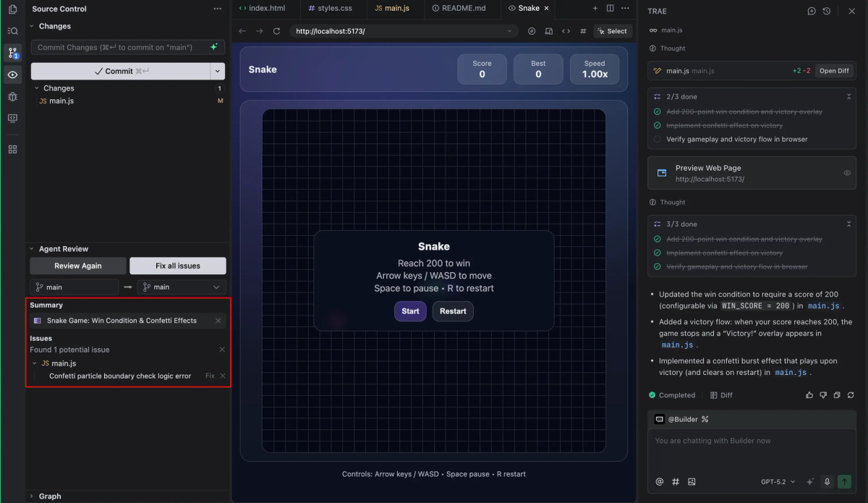The height and width of the screenshot is (503, 868).
Task: Go back in the preview browser
Action: coord(242,31)
